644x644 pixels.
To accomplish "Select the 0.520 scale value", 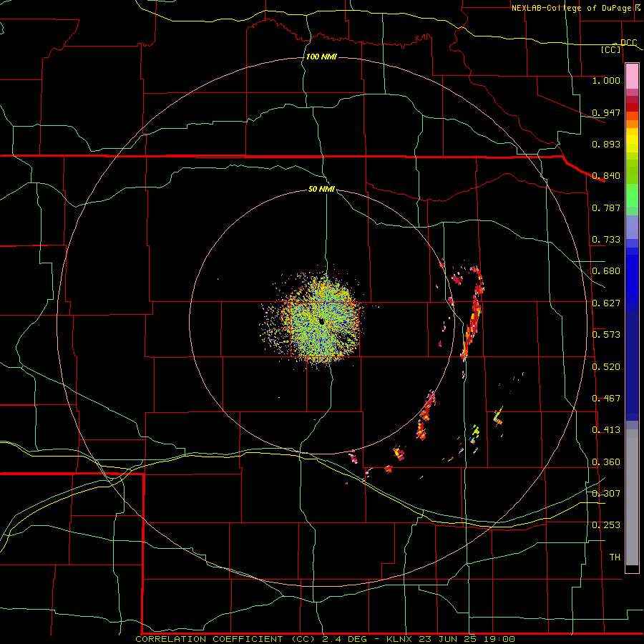I will [606, 367].
